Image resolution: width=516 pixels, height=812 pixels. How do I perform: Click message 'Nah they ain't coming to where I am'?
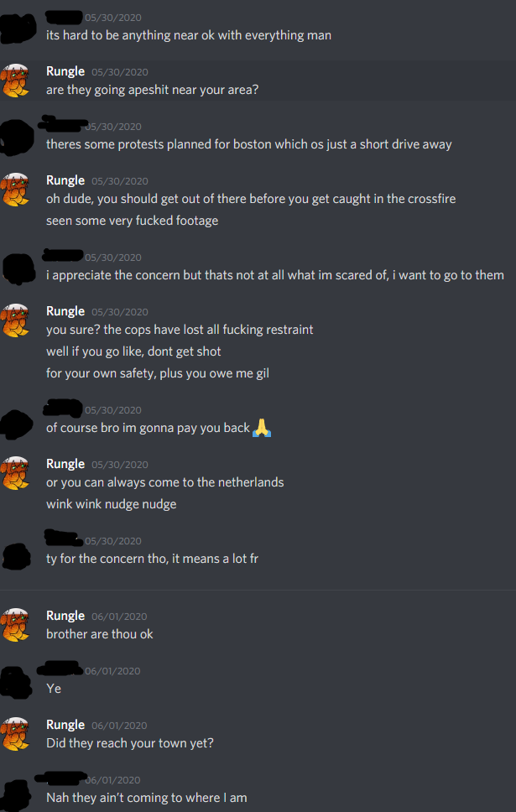[147, 798]
